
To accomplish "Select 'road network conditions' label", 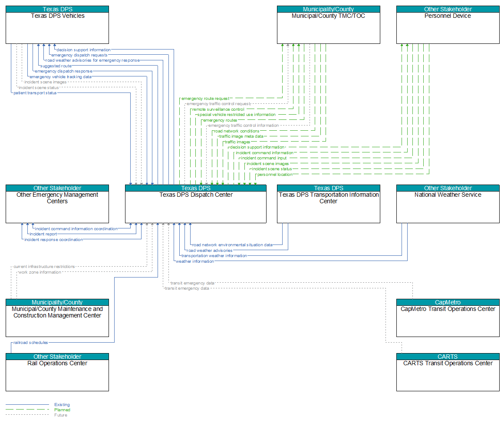I will pos(237,131).
